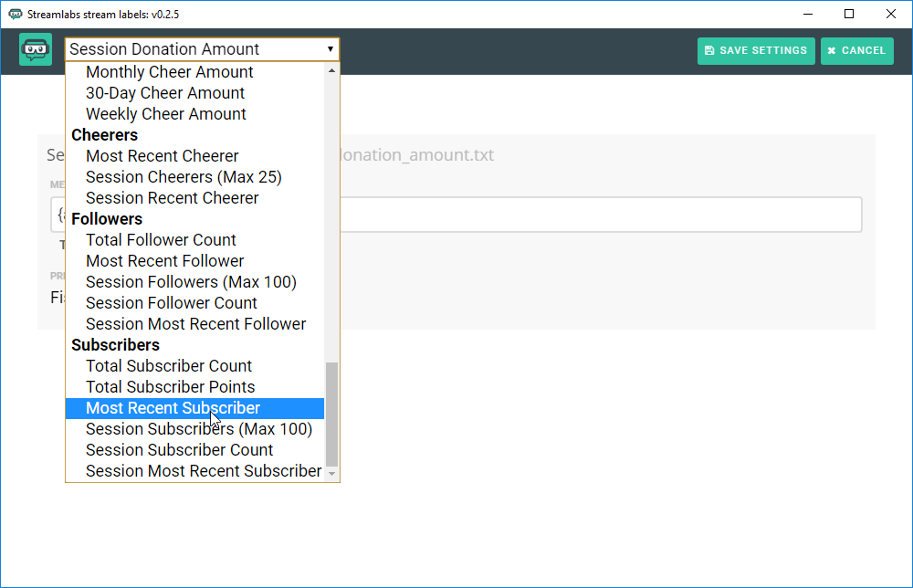Select Most Recent Cheerer option

pyautogui.click(x=194, y=156)
